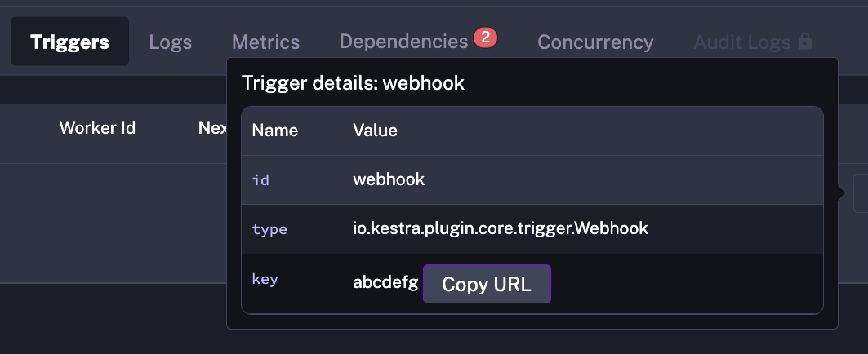
Task: Click the lock icon beside Audit Logs
Action: click(805, 41)
